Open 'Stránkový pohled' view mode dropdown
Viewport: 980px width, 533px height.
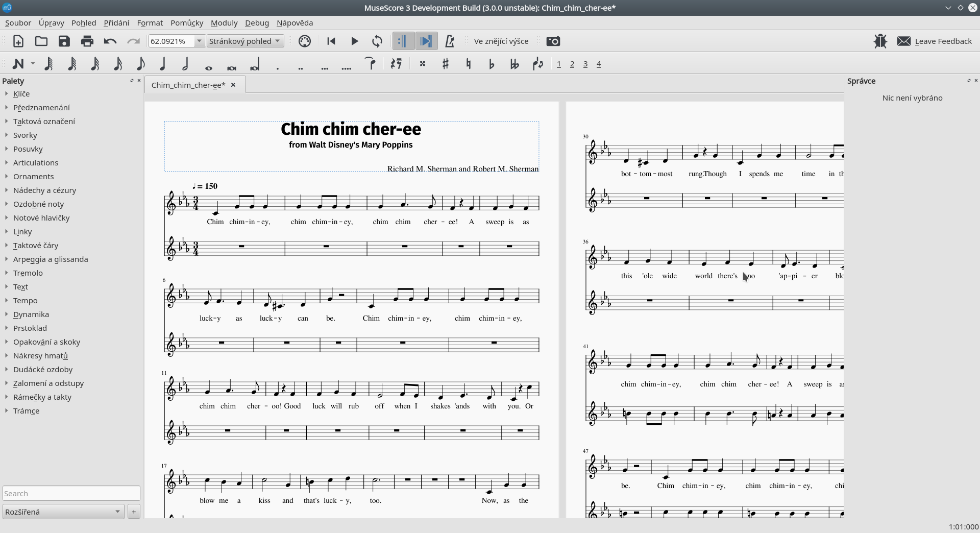click(x=246, y=41)
